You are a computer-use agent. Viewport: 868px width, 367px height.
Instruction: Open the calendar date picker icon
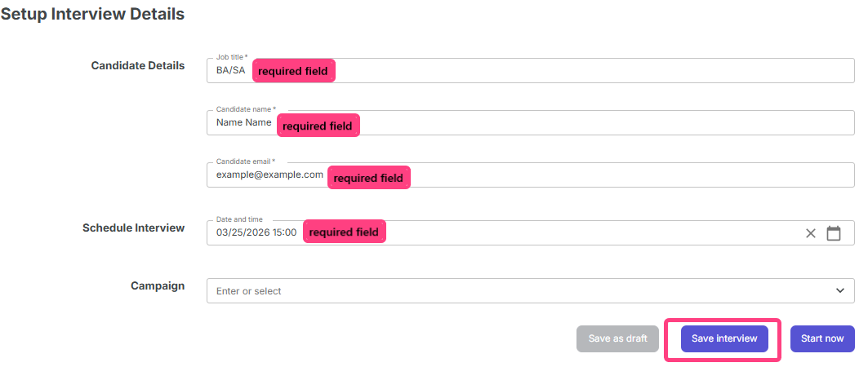[834, 233]
